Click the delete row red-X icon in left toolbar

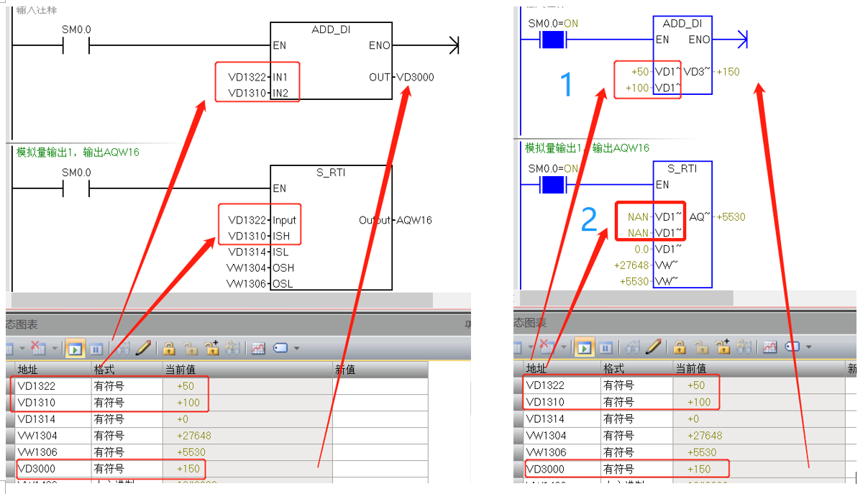coord(38,348)
